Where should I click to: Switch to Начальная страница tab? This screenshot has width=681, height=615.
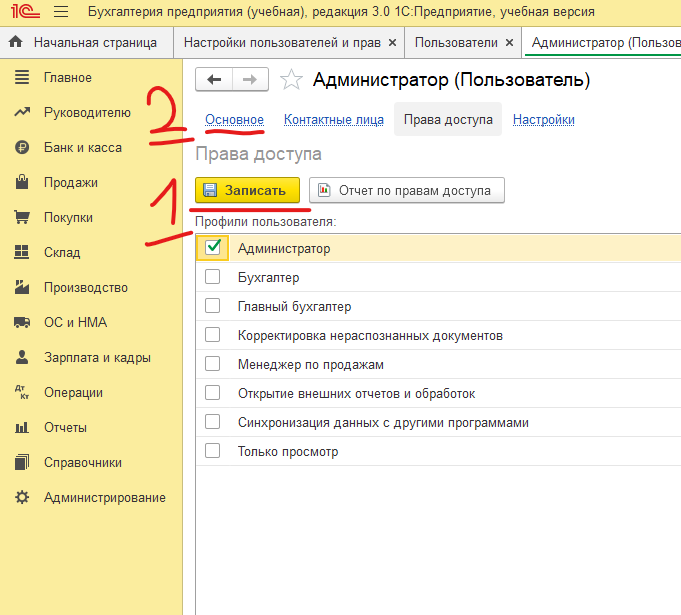[86, 42]
